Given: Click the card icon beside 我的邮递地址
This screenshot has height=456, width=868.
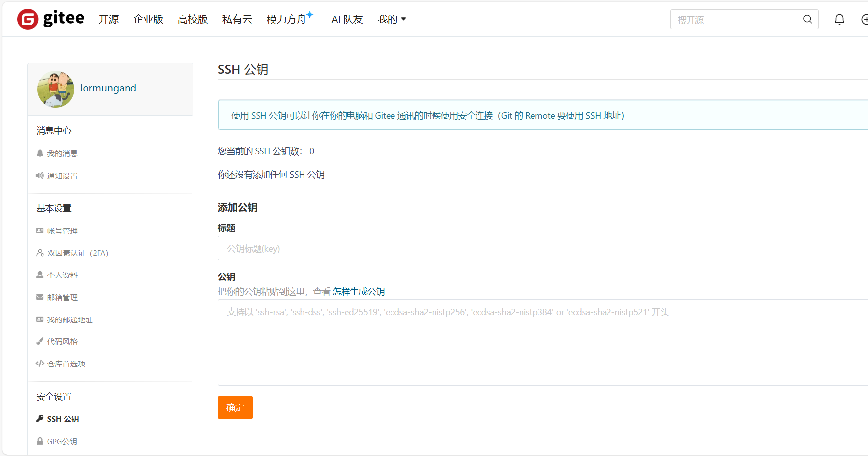Looking at the screenshot, I should [x=40, y=319].
